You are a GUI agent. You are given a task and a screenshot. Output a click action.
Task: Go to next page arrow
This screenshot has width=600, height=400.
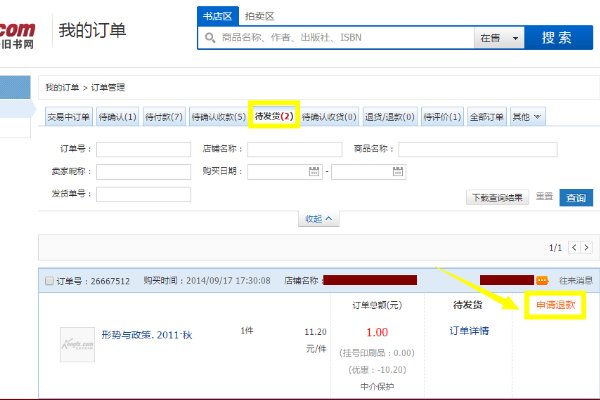(x=587, y=248)
